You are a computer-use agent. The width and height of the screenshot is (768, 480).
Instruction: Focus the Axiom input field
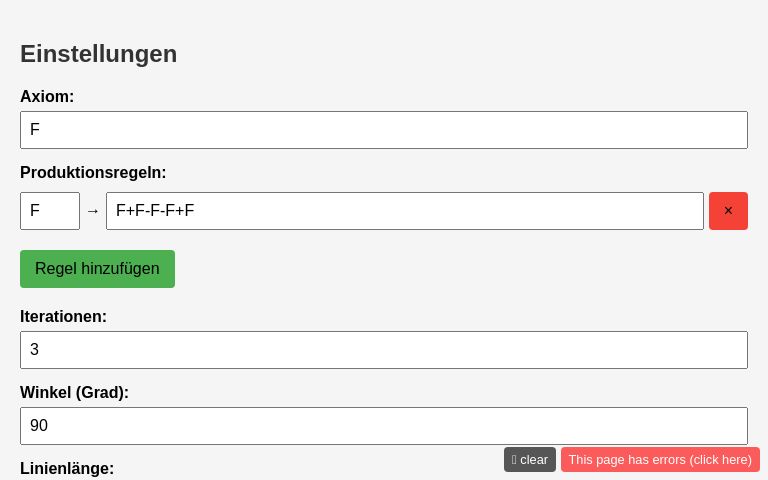(x=384, y=130)
